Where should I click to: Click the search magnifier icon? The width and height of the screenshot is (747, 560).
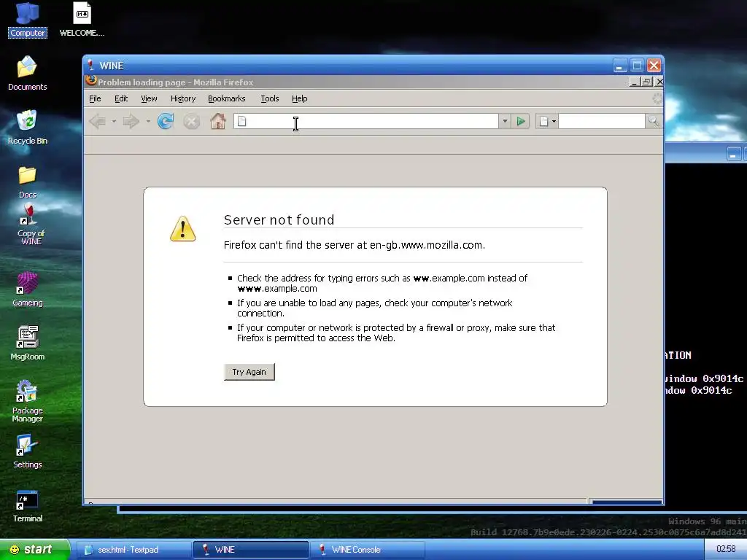pyautogui.click(x=653, y=122)
